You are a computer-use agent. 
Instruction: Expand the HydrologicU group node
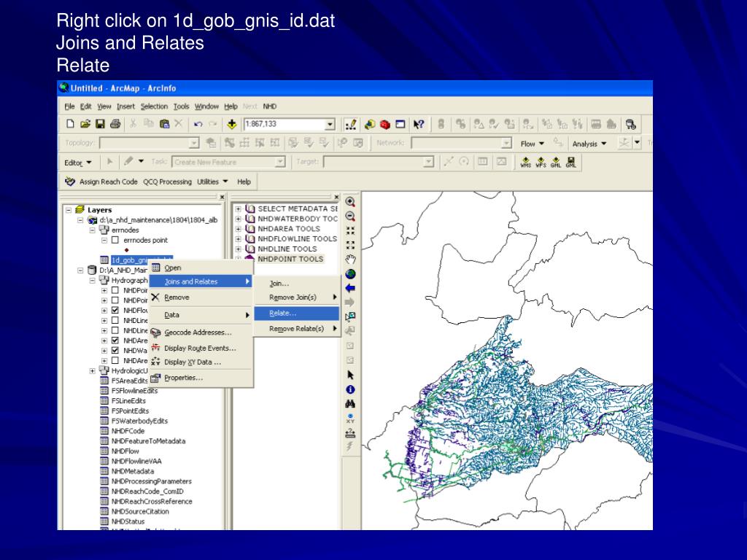pos(93,370)
